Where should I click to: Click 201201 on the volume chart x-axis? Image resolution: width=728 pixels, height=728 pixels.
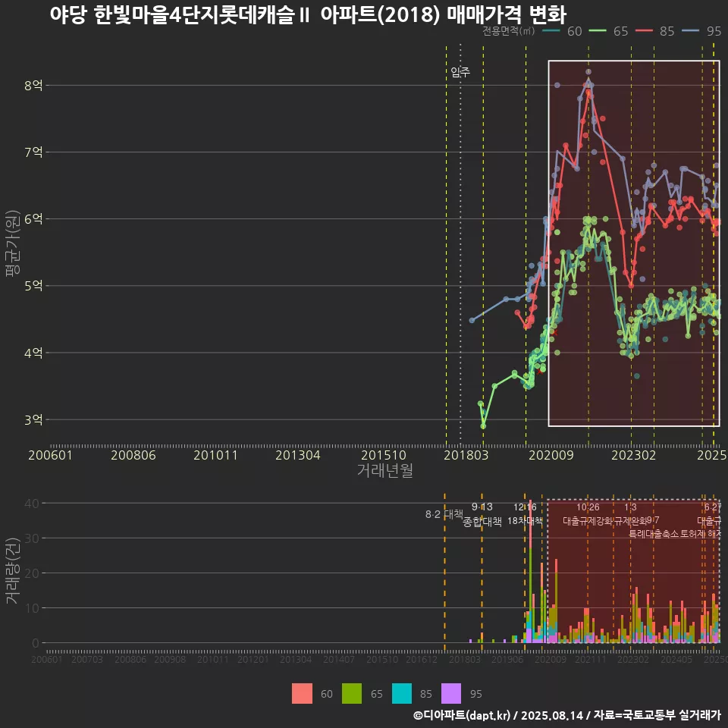pyautogui.click(x=253, y=659)
